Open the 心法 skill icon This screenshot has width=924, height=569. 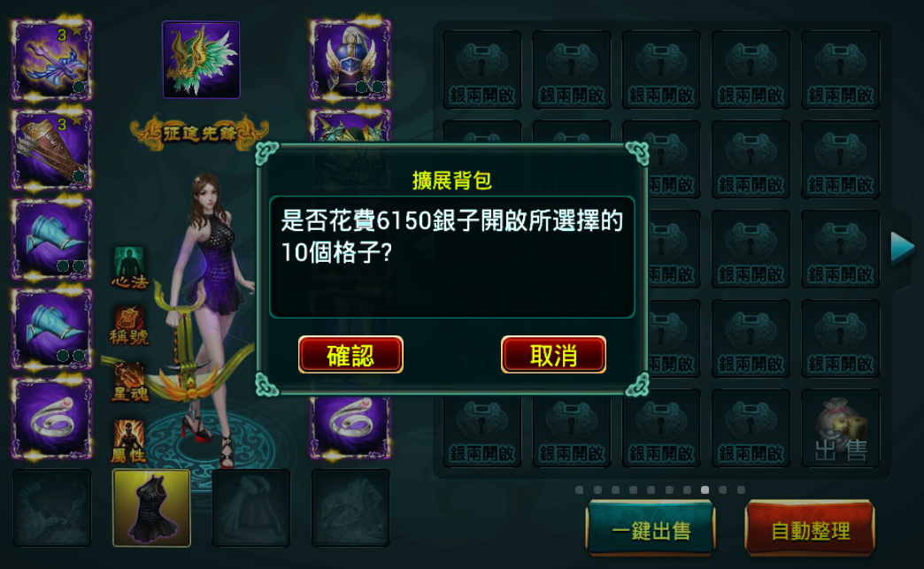[129, 268]
